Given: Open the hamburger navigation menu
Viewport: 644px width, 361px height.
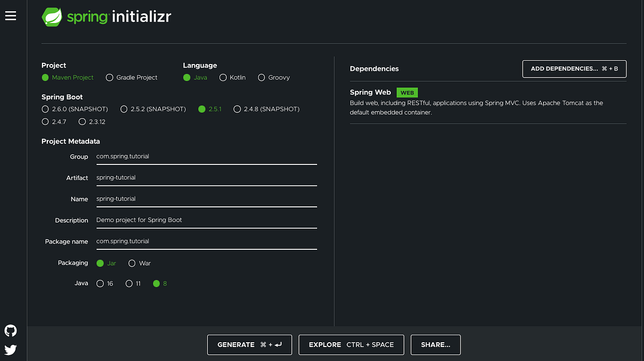Looking at the screenshot, I should [10, 16].
